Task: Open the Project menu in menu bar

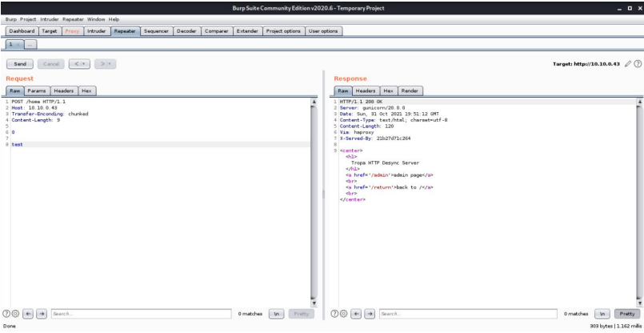Action: pyautogui.click(x=28, y=19)
